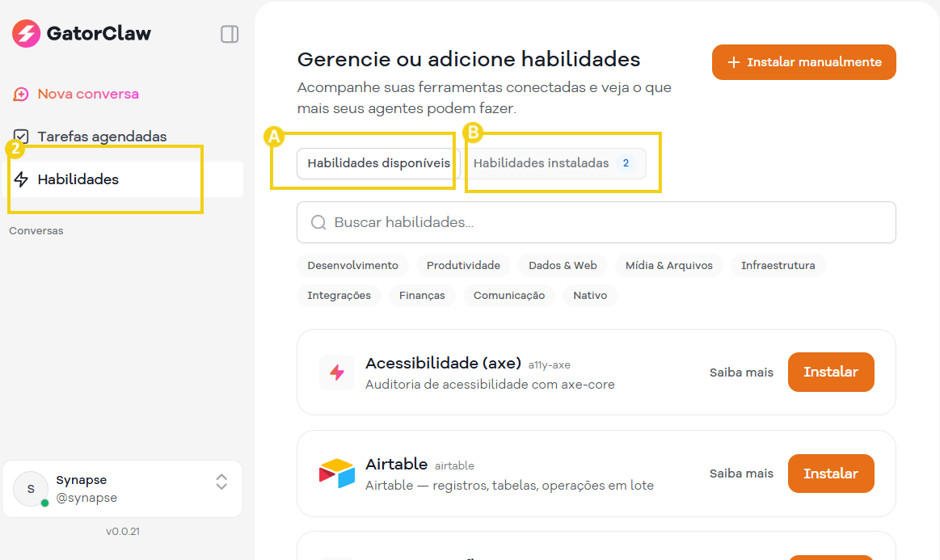This screenshot has width=940, height=560.
Task: Switch to Habilidades disponíveis tab
Action: tap(377, 162)
